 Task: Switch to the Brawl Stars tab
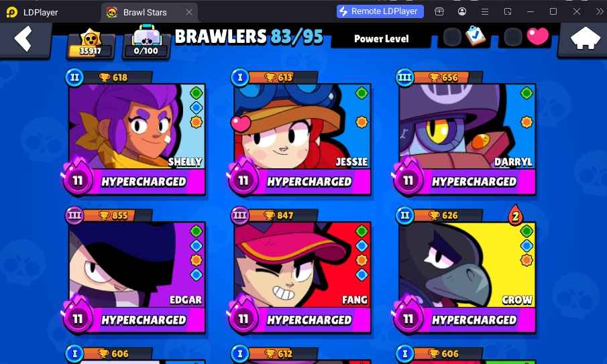coord(145,12)
